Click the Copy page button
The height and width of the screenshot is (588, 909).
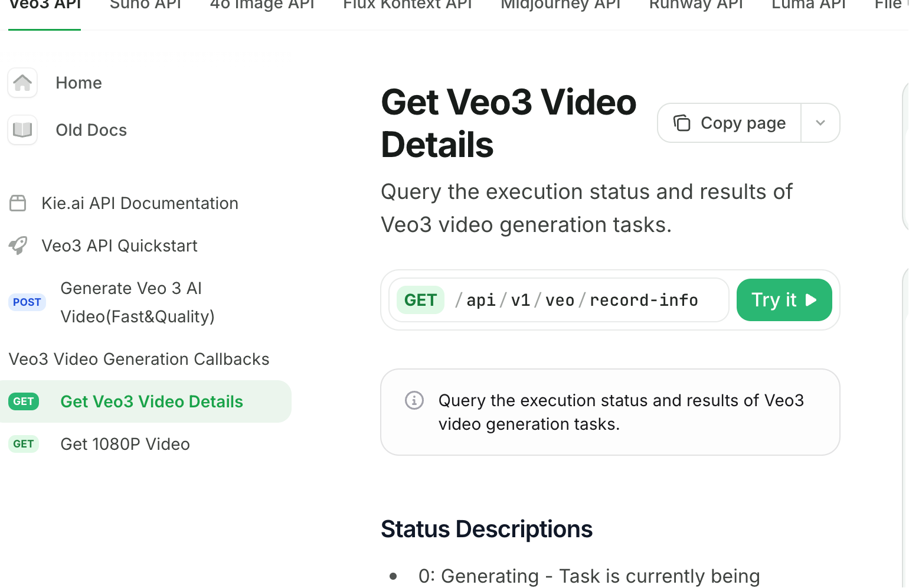click(730, 123)
